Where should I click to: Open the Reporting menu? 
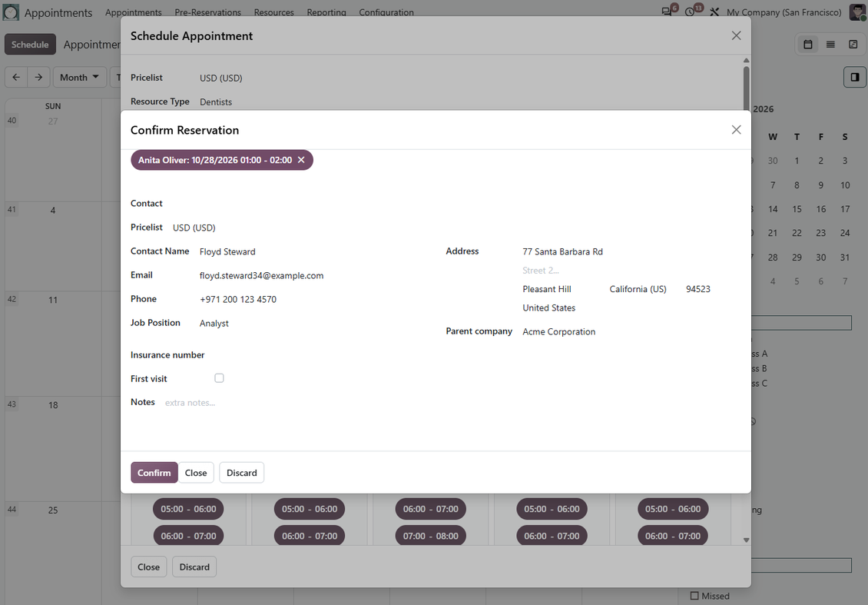(x=326, y=12)
